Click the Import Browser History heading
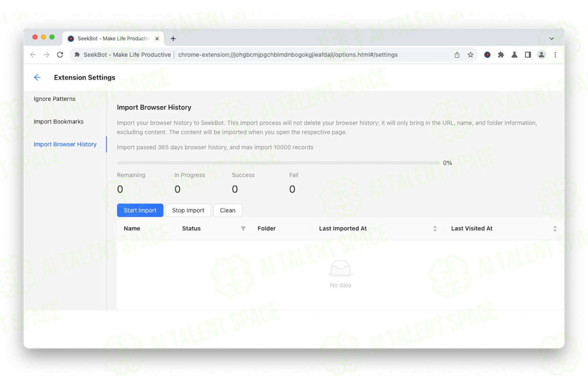The width and height of the screenshot is (588, 392). pyautogui.click(x=154, y=107)
